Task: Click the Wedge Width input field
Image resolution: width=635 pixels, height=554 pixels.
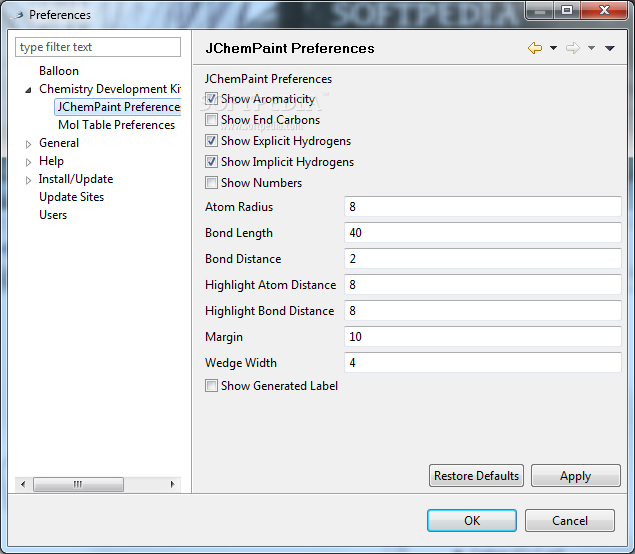Action: click(x=483, y=362)
